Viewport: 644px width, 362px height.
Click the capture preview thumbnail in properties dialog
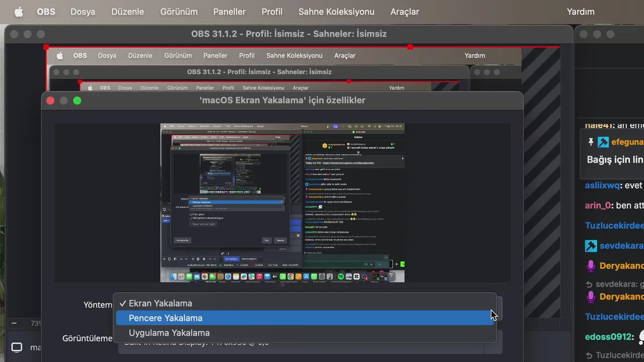click(x=282, y=203)
